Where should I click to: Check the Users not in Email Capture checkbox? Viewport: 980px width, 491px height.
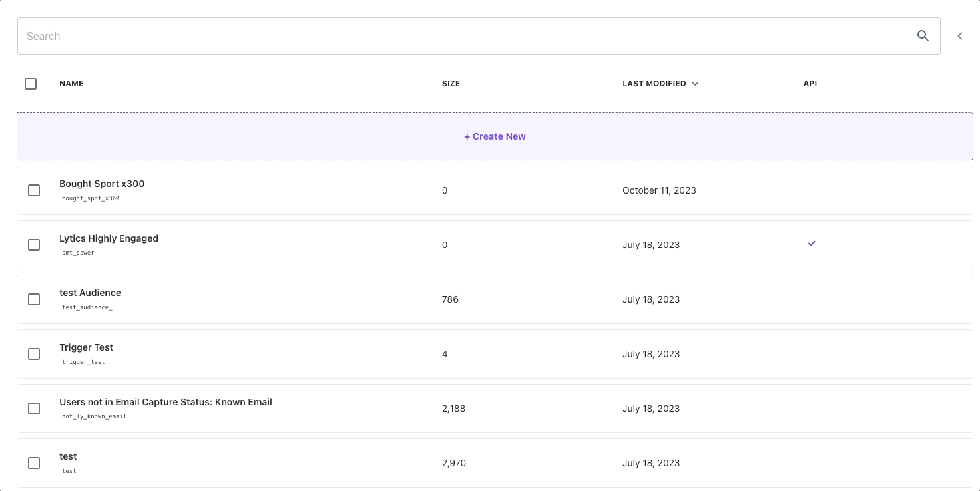coord(34,409)
